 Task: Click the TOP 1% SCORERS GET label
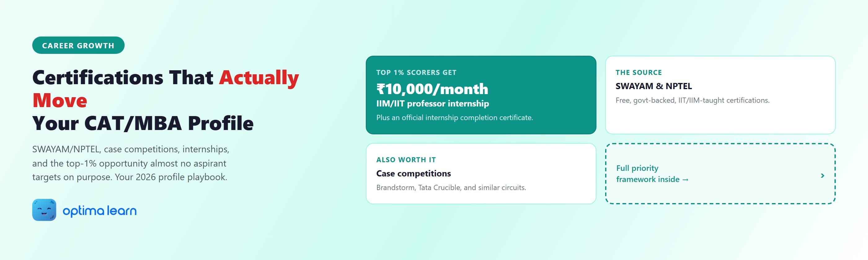point(416,72)
